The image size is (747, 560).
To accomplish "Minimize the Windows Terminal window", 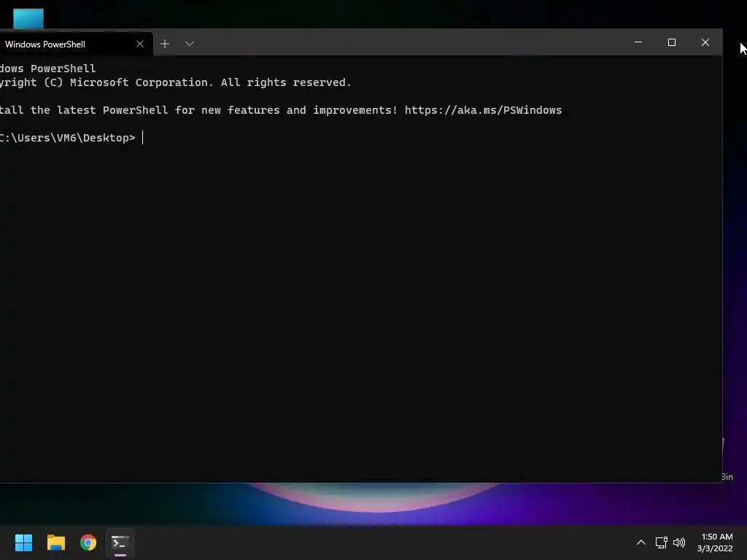I will coord(638,42).
